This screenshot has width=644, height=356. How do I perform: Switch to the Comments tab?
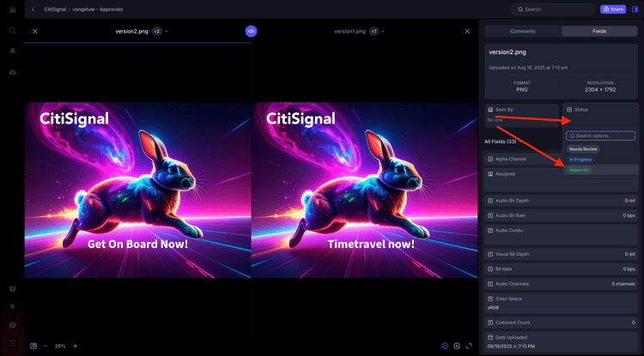click(522, 31)
